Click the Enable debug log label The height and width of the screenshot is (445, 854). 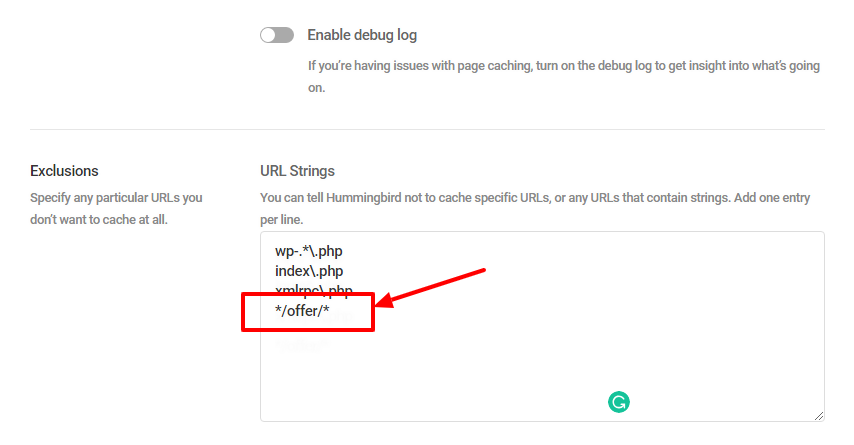362,35
